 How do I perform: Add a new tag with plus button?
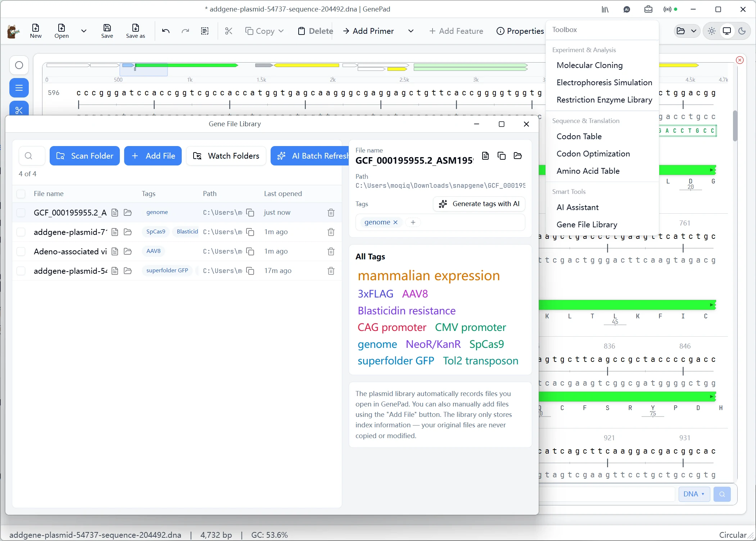click(413, 222)
